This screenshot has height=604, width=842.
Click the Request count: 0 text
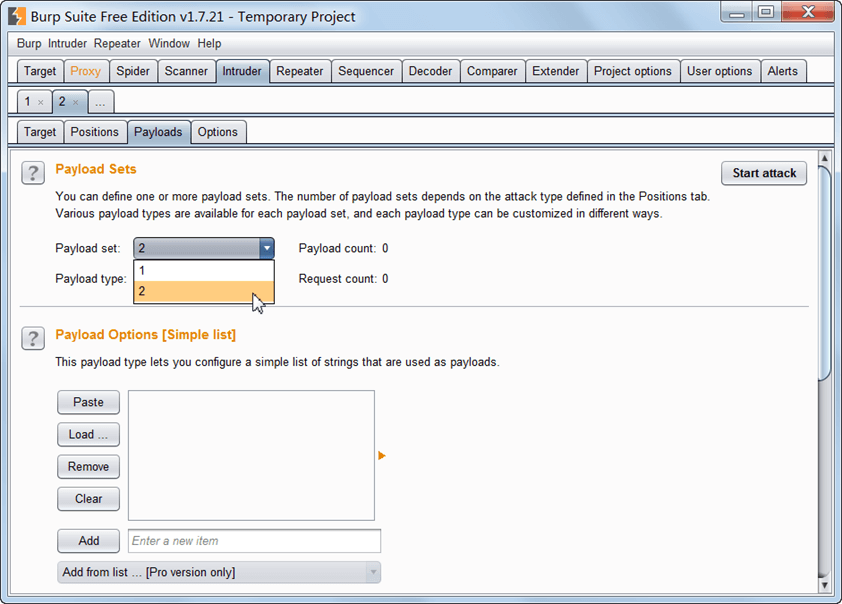344,279
